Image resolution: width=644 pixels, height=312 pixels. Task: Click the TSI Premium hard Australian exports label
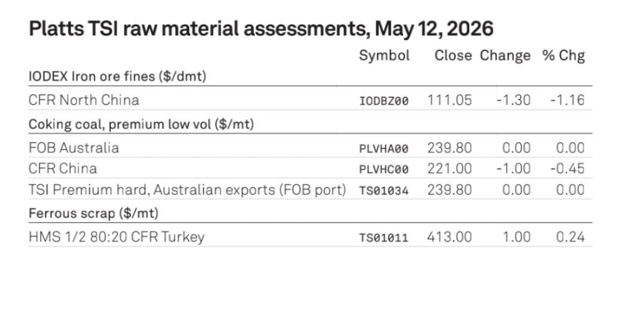pos(187,190)
